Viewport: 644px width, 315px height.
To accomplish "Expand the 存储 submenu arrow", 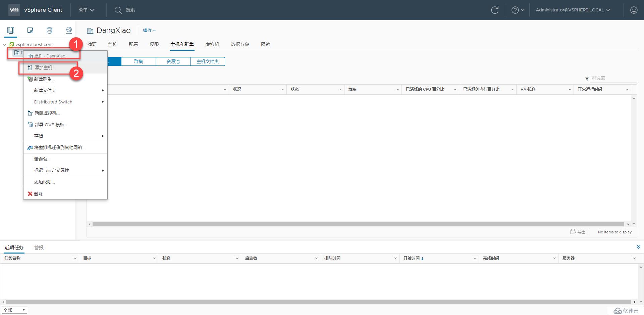I will (x=103, y=136).
